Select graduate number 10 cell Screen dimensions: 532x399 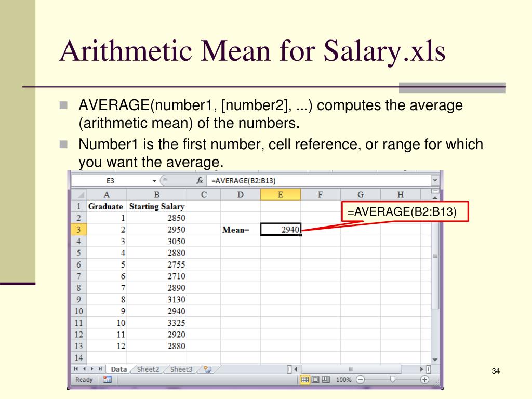107,323
